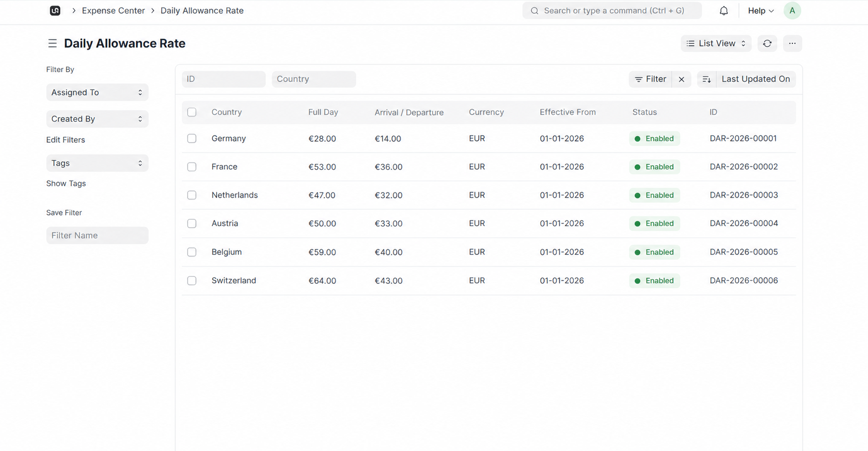The height and width of the screenshot is (451, 868).
Task: Toggle sidebar with hamburger icon
Action: 52,43
